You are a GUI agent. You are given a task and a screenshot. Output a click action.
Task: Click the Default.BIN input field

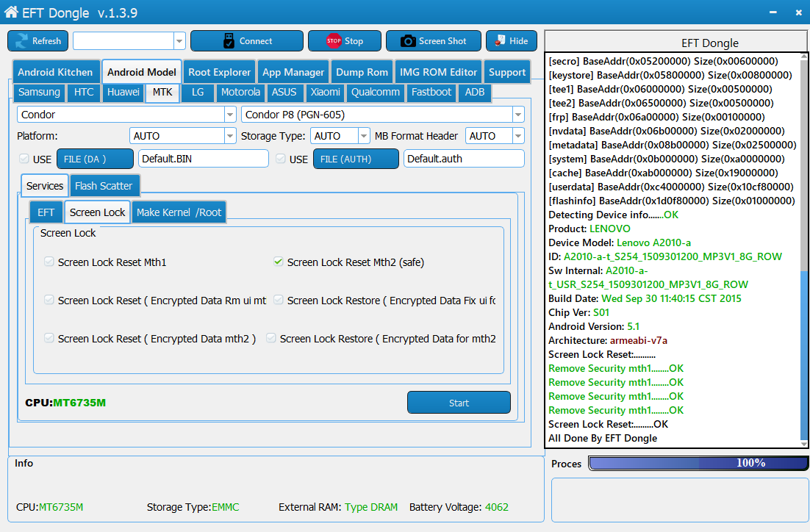coord(204,159)
